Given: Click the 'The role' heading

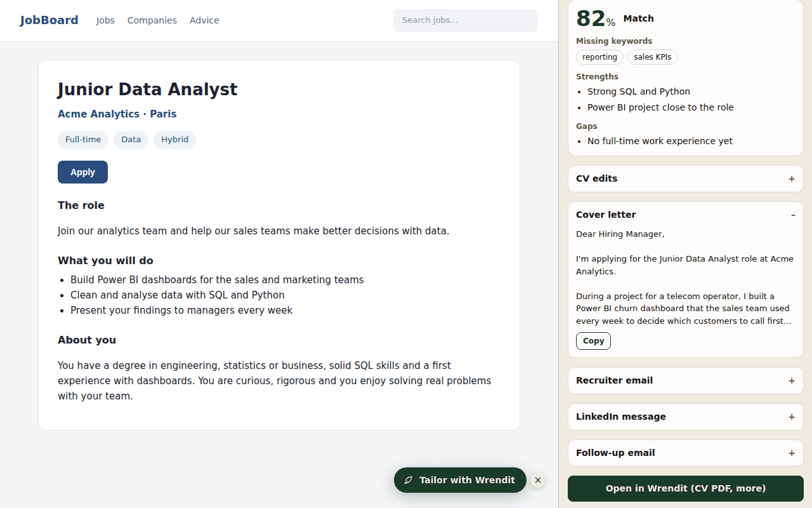Looking at the screenshot, I should [81, 205].
